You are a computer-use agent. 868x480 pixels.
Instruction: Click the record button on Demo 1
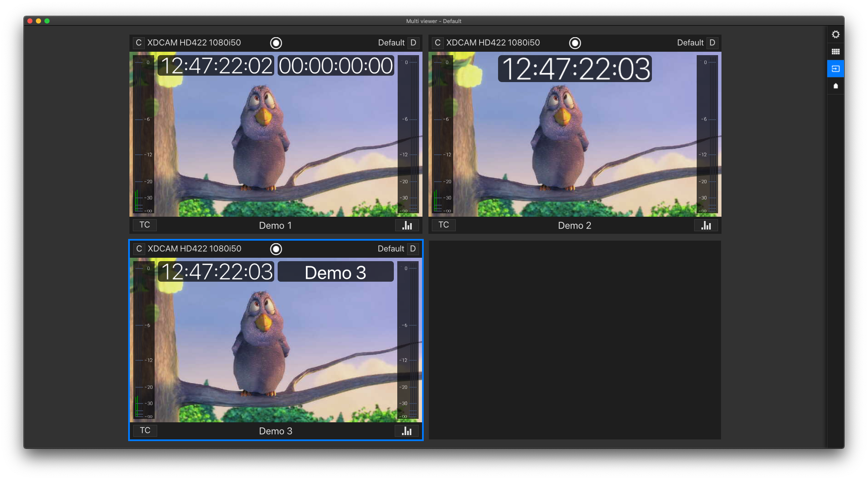(x=276, y=43)
